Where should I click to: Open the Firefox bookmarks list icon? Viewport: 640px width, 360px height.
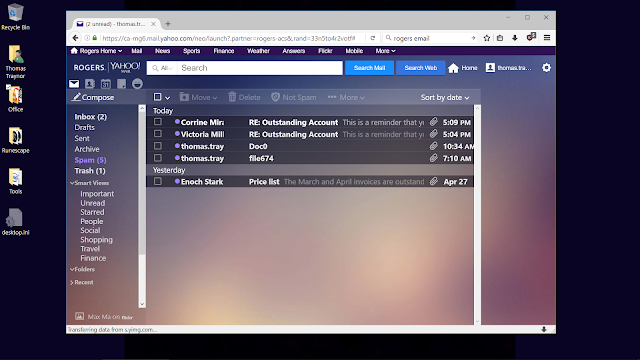tap(500, 38)
